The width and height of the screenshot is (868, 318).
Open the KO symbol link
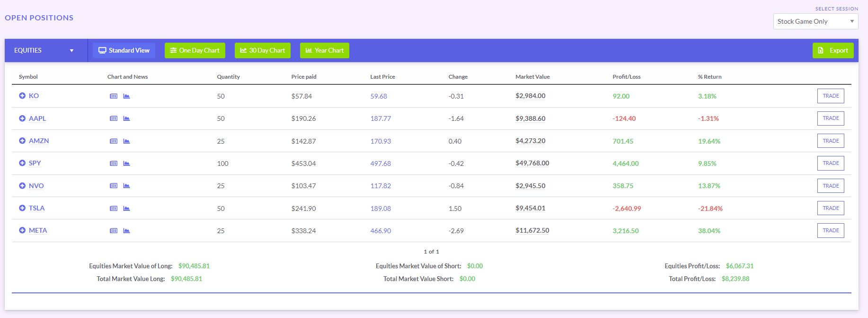(x=34, y=96)
